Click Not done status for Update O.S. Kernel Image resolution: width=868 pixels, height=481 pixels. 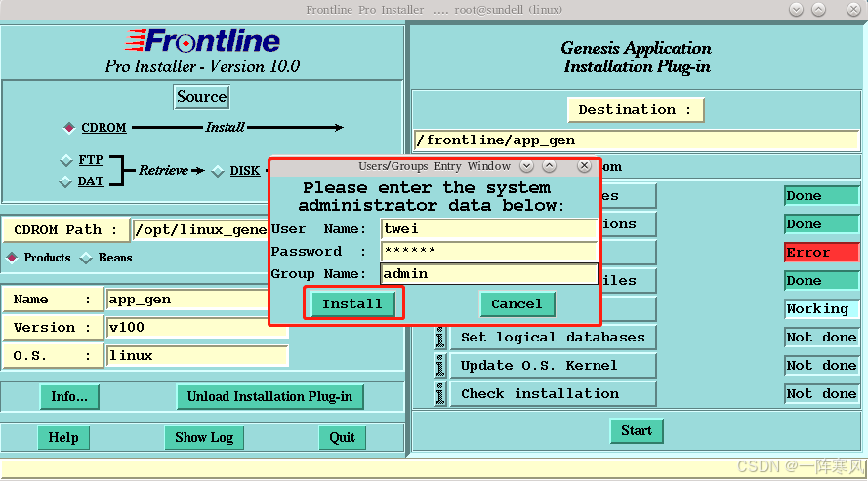tap(821, 366)
